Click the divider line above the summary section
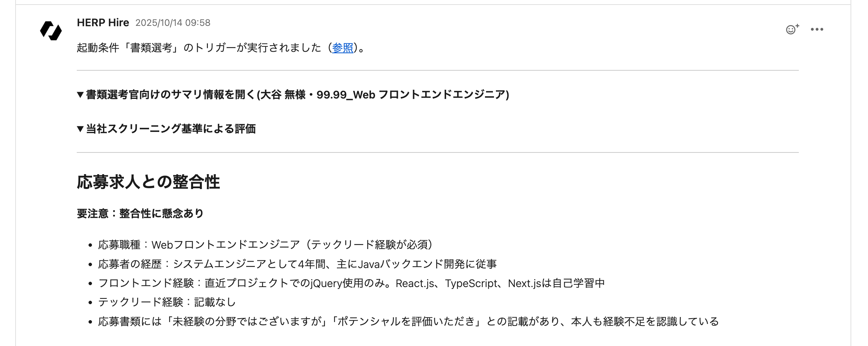This screenshot has width=868, height=346. click(x=437, y=70)
